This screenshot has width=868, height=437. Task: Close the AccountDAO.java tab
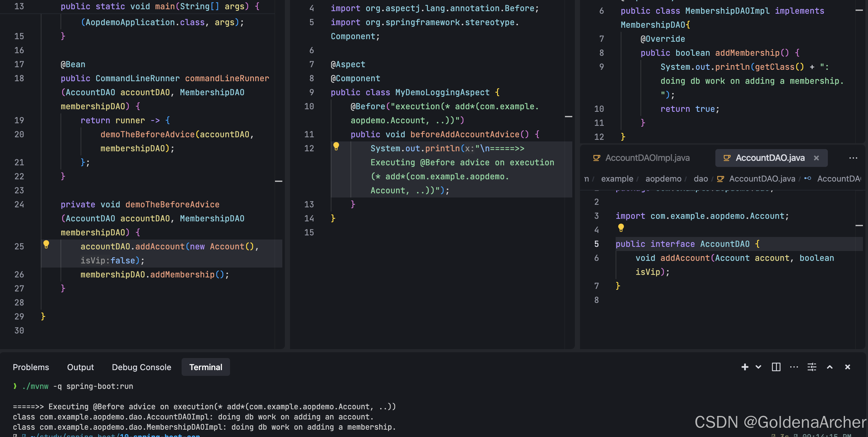(816, 158)
